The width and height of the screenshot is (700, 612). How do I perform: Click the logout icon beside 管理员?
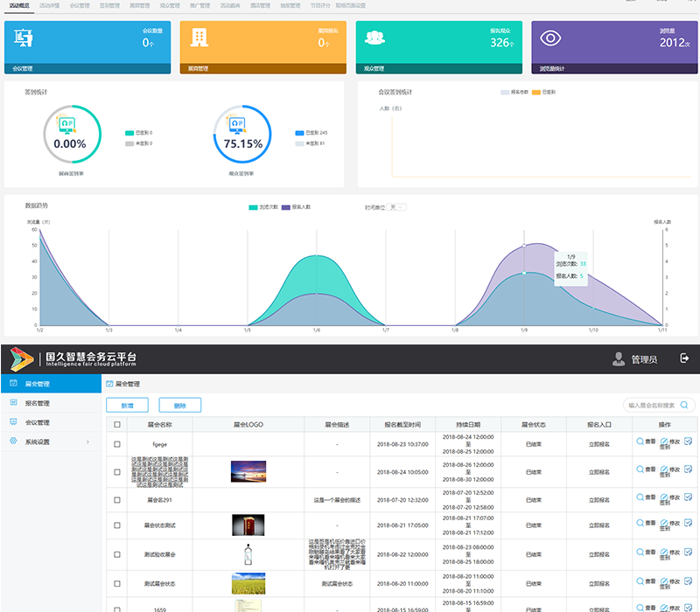(x=684, y=358)
